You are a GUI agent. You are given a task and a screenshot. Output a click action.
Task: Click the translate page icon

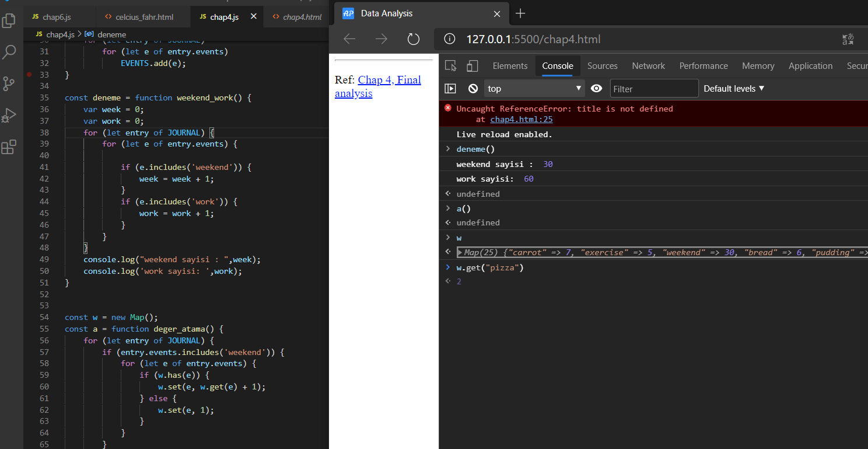(848, 39)
